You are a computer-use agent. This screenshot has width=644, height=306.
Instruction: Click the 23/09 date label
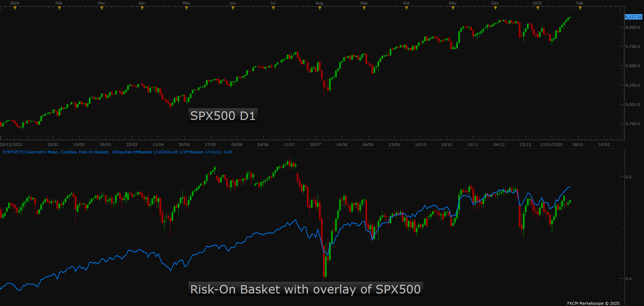click(394, 145)
